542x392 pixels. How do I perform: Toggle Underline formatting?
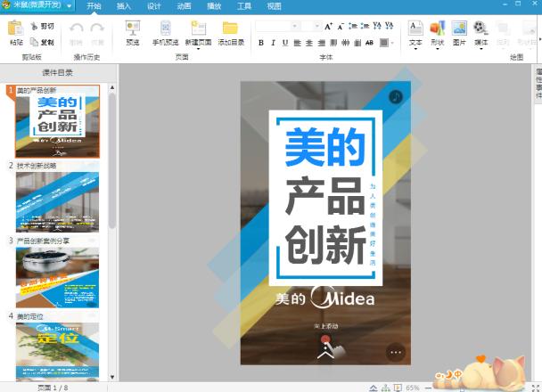tap(285, 43)
